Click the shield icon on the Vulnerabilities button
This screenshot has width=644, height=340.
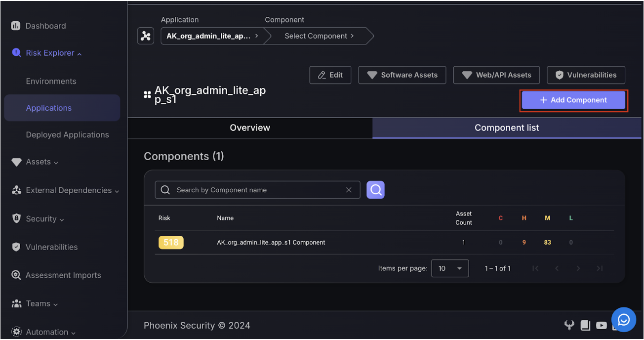[560, 75]
